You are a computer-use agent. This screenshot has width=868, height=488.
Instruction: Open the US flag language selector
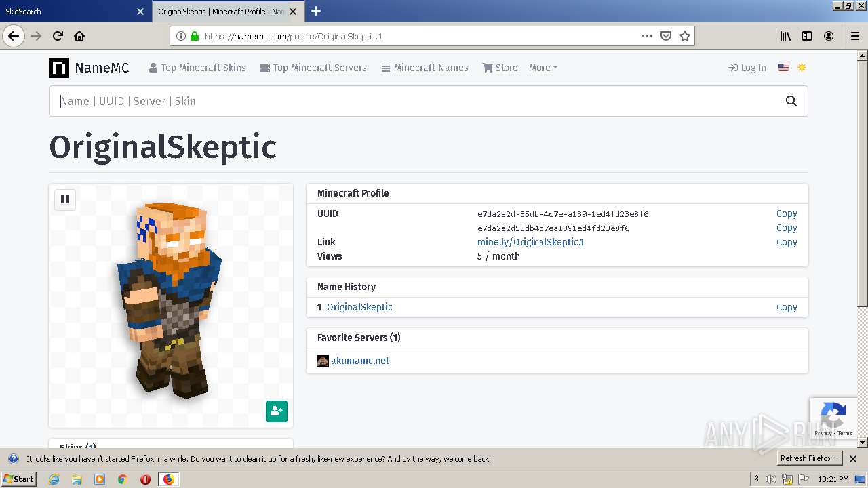(783, 68)
